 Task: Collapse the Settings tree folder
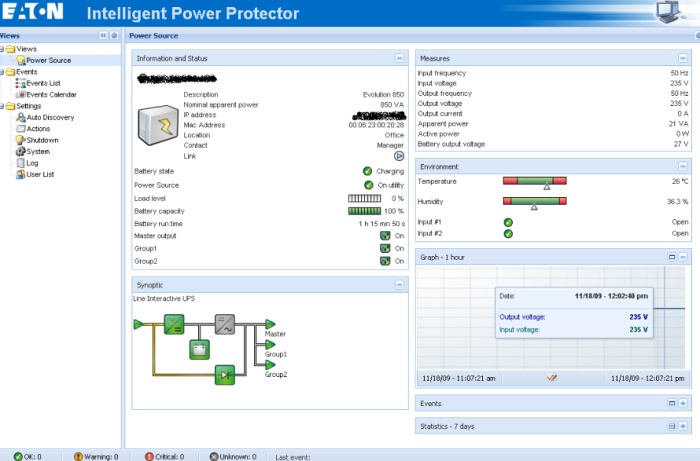[2, 106]
